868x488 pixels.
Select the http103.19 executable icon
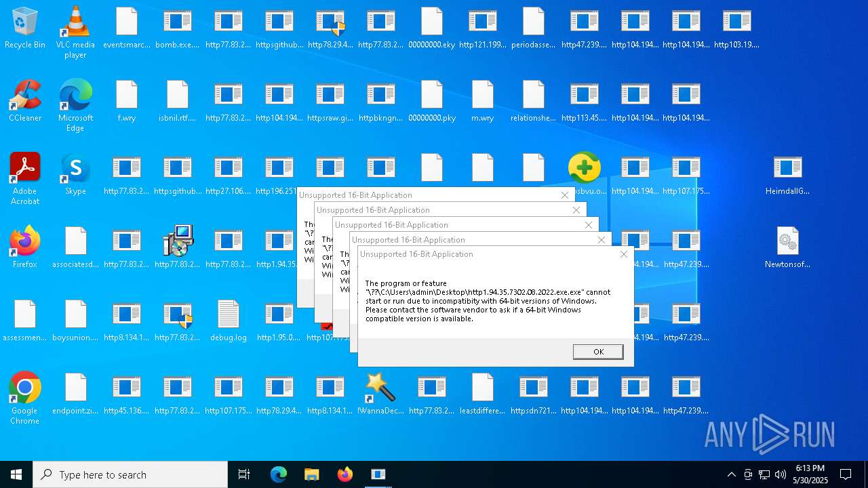(737, 28)
